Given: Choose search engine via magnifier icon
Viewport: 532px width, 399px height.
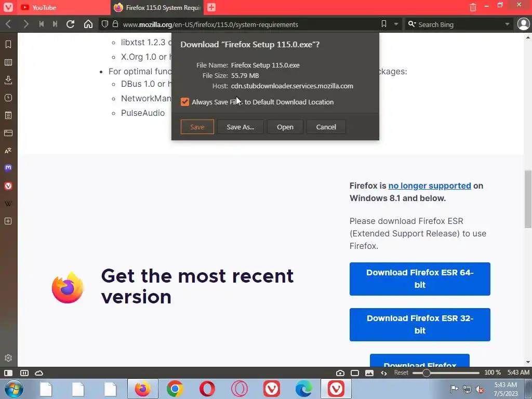Looking at the screenshot, I should click(412, 24).
